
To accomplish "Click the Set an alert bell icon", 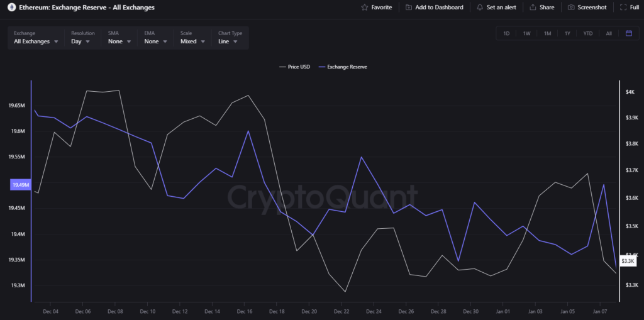I will pos(480,8).
